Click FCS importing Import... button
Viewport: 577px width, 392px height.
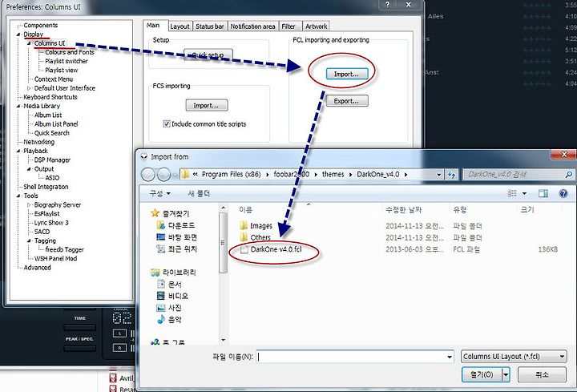pyautogui.click(x=207, y=105)
